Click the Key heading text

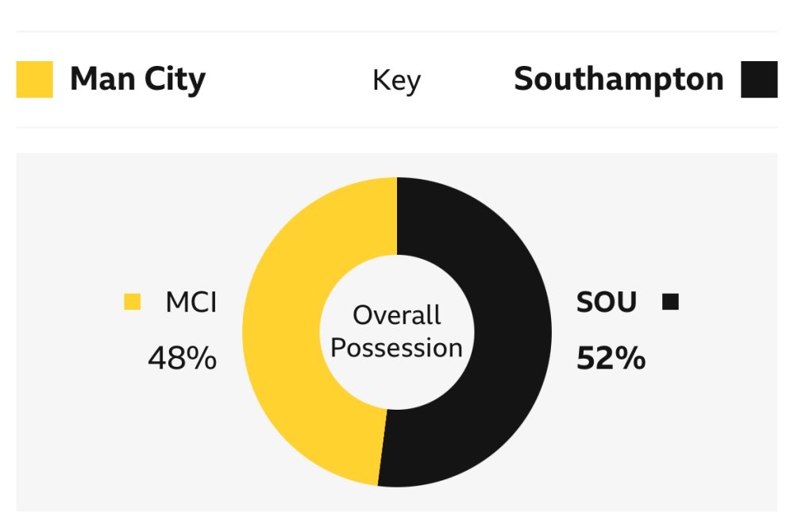coord(396,80)
